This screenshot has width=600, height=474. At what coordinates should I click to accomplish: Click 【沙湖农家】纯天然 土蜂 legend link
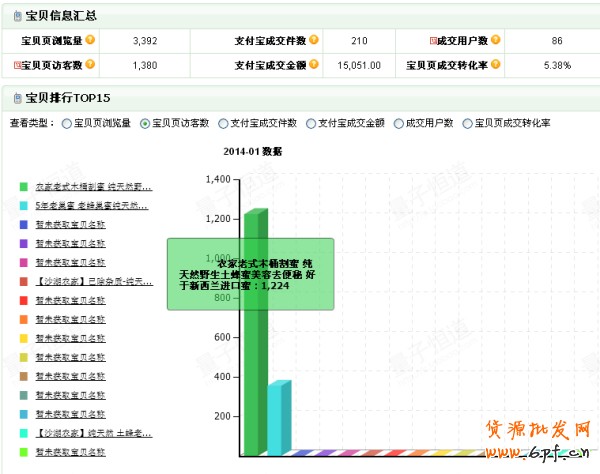93,433
